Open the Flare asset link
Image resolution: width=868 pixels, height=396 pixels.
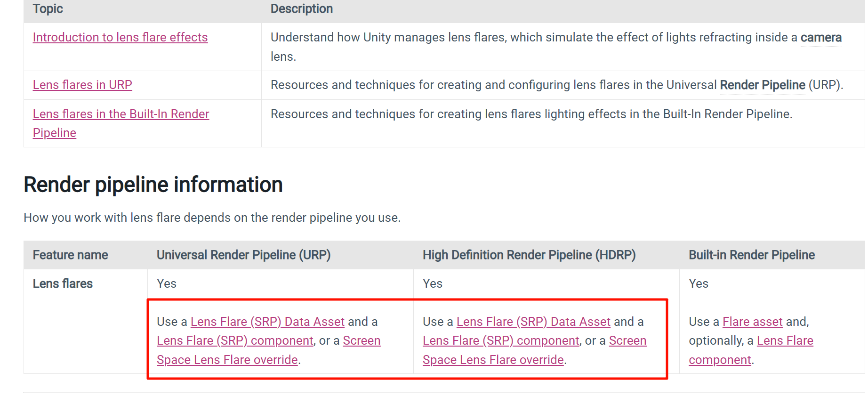pos(752,322)
